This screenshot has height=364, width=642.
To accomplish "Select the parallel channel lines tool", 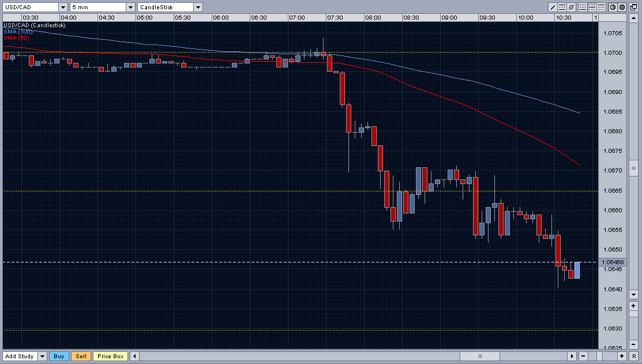I will click(562, 7).
